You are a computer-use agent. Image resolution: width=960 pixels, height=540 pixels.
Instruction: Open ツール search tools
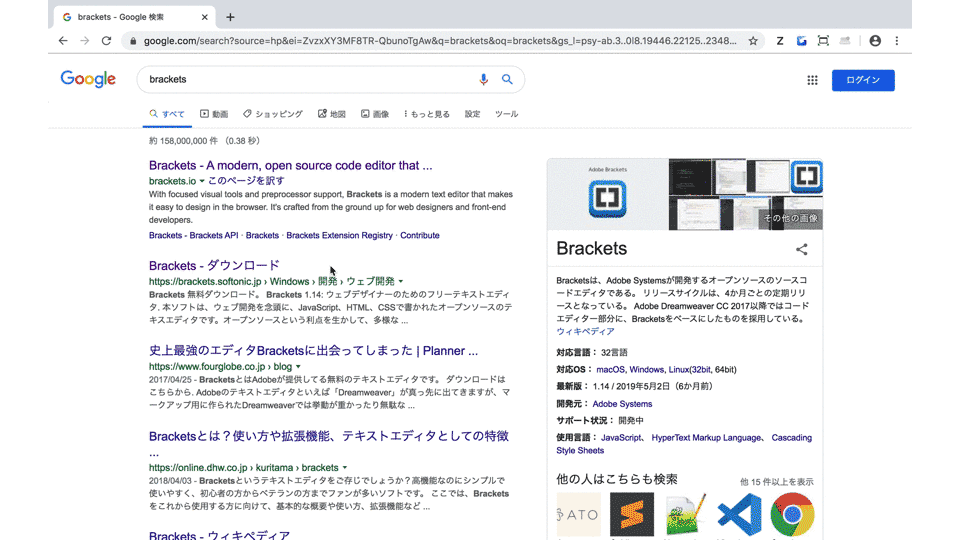pos(506,114)
